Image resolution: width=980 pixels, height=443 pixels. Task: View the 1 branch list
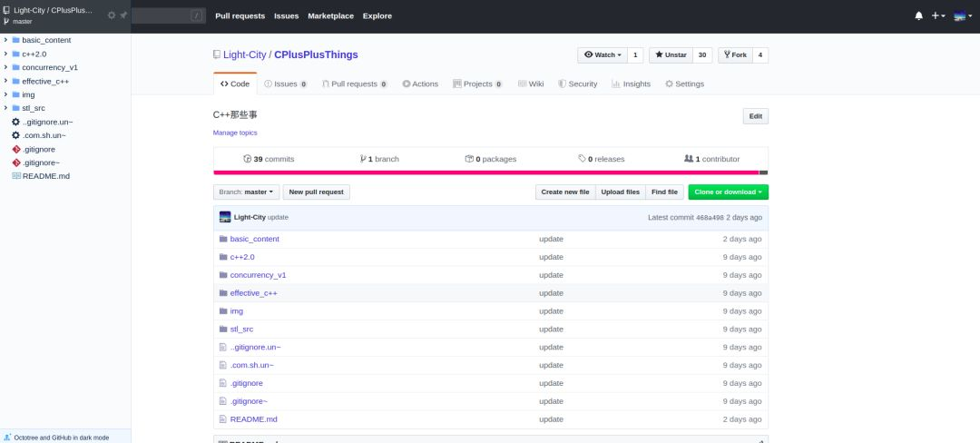click(379, 160)
